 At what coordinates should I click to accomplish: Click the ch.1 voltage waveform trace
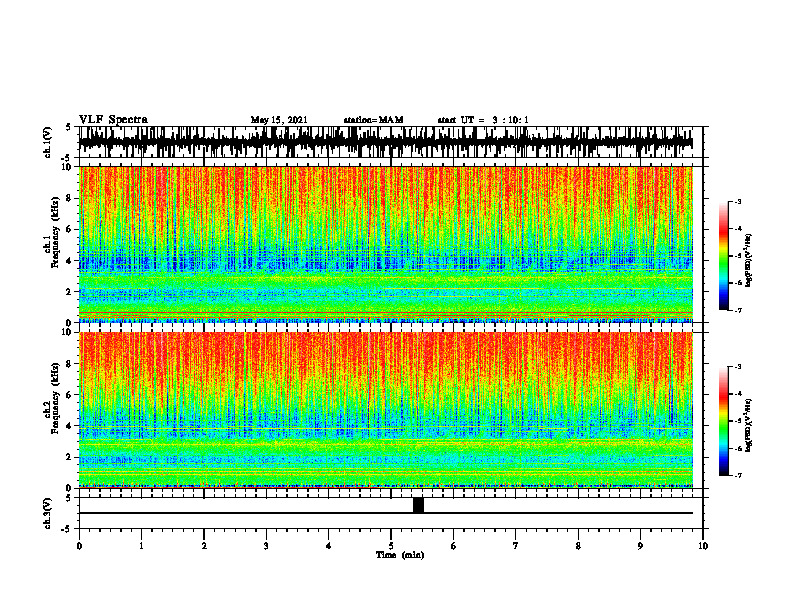pos(386,142)
